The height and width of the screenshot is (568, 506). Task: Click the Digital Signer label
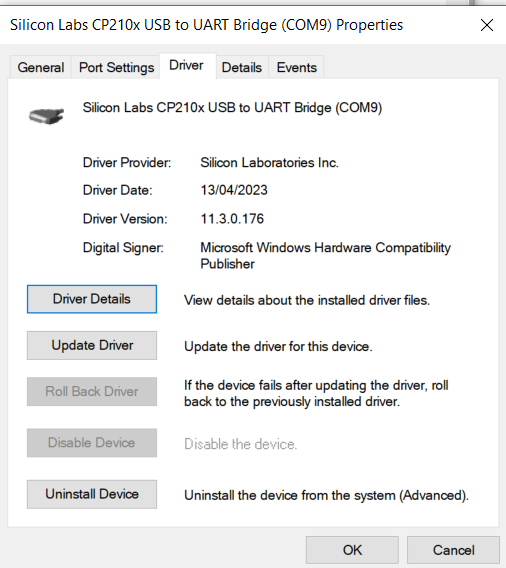[123, 248]
